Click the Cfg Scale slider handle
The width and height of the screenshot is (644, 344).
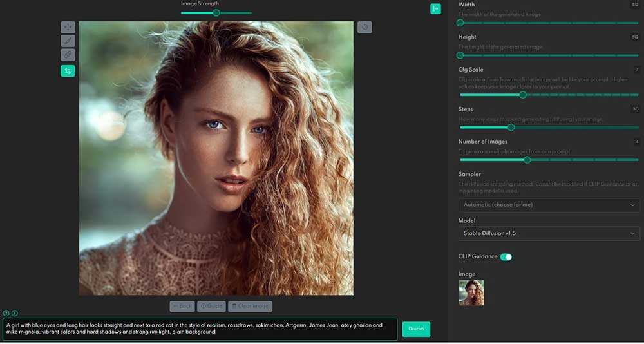click(522, 95)
